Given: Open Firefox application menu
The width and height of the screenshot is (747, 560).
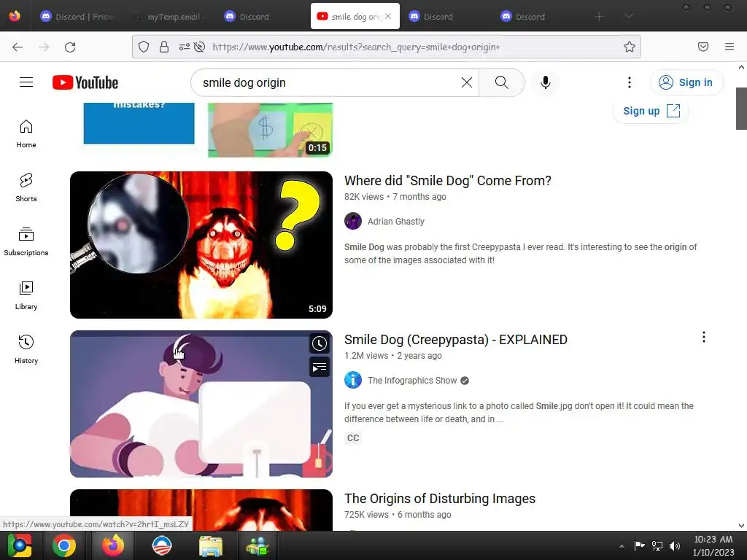Looking at the screenshot, I should (x=729, y=47).
